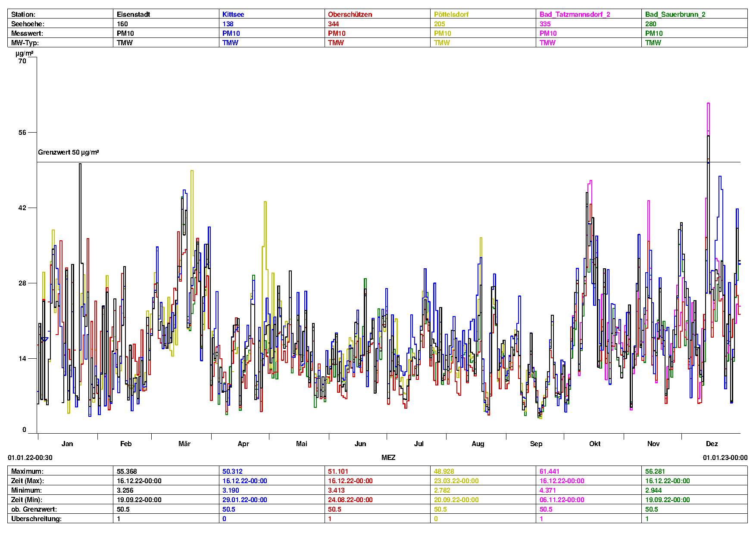Click Bad_Sauerbrunn_2 minimum value 2.944

[653, 490]
